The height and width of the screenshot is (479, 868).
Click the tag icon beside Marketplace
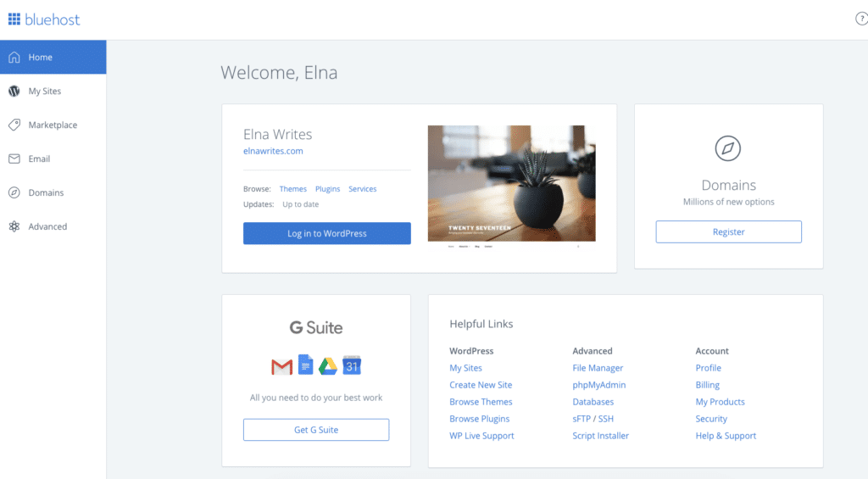14,125
